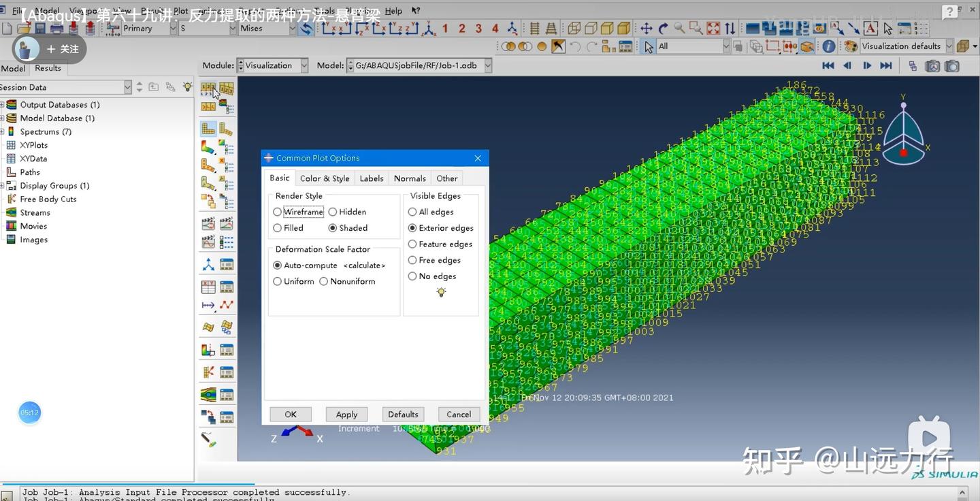Enable shaded render style cube
The height and width of the screenshot is (501, 980).
tap(624, 28)
